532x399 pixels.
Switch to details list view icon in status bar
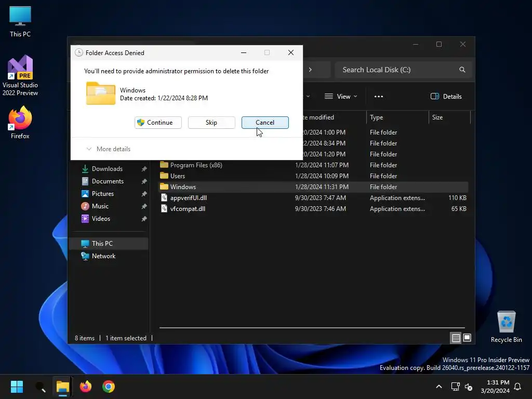coord(456,338)
